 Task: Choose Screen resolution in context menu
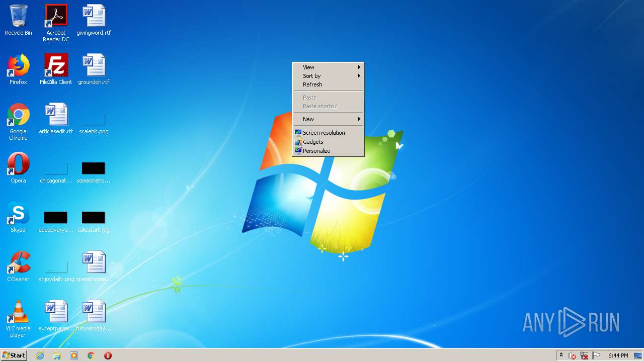[x=328, y=133]
